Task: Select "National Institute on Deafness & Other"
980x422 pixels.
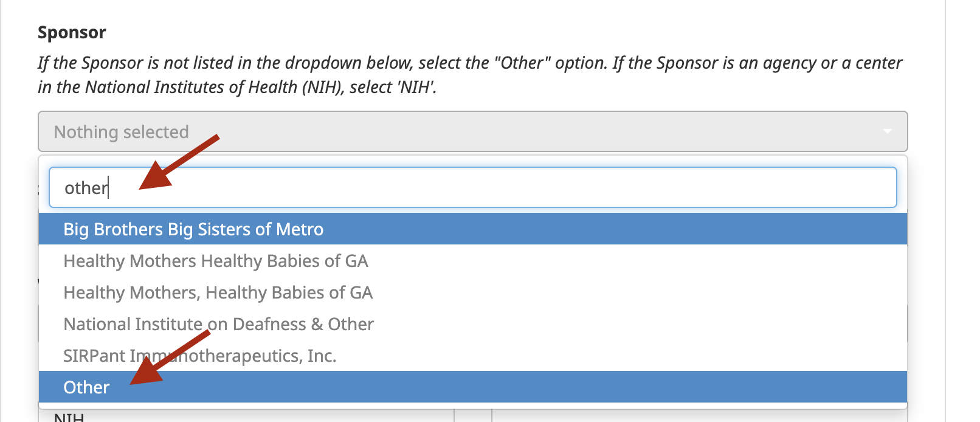Action: 218,324
